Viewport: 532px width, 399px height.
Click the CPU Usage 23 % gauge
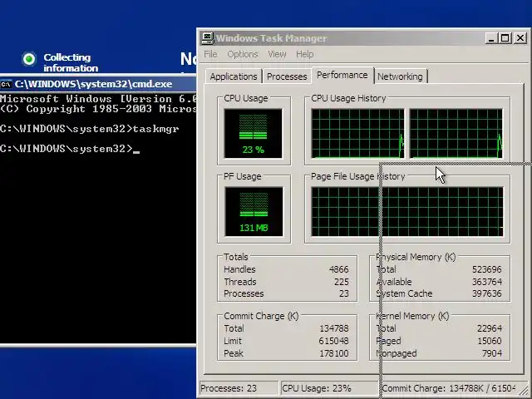(x=253, y=133)
